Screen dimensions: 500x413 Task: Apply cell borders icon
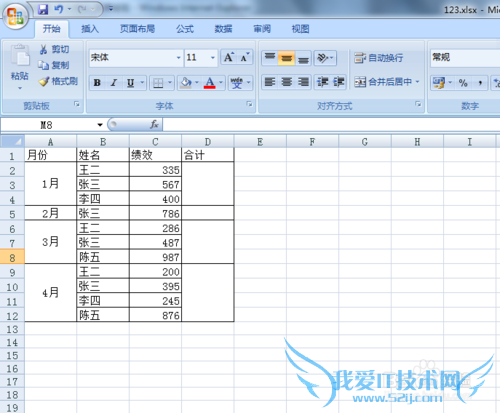pyautogui.click(x=158, y=82)
